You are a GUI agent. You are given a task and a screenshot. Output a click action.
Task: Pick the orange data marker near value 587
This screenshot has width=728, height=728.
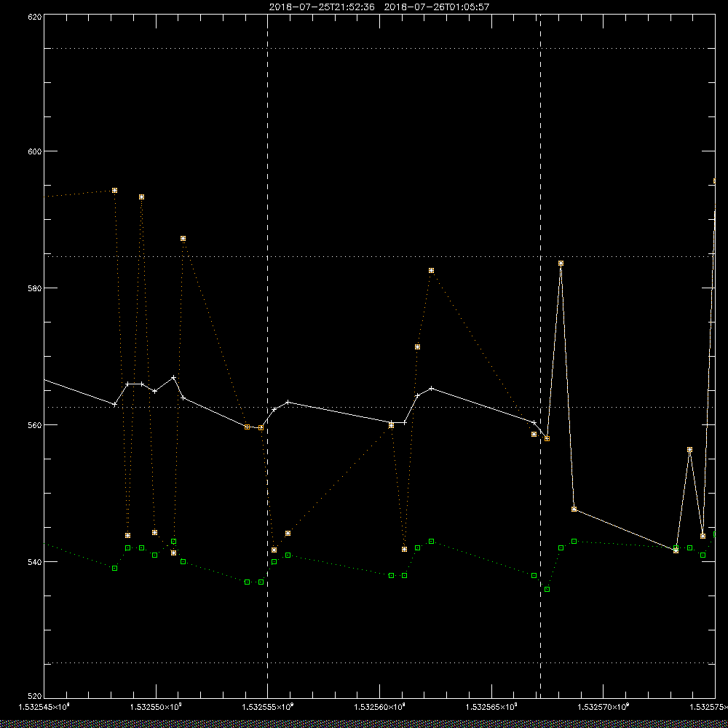click(183, 238)
